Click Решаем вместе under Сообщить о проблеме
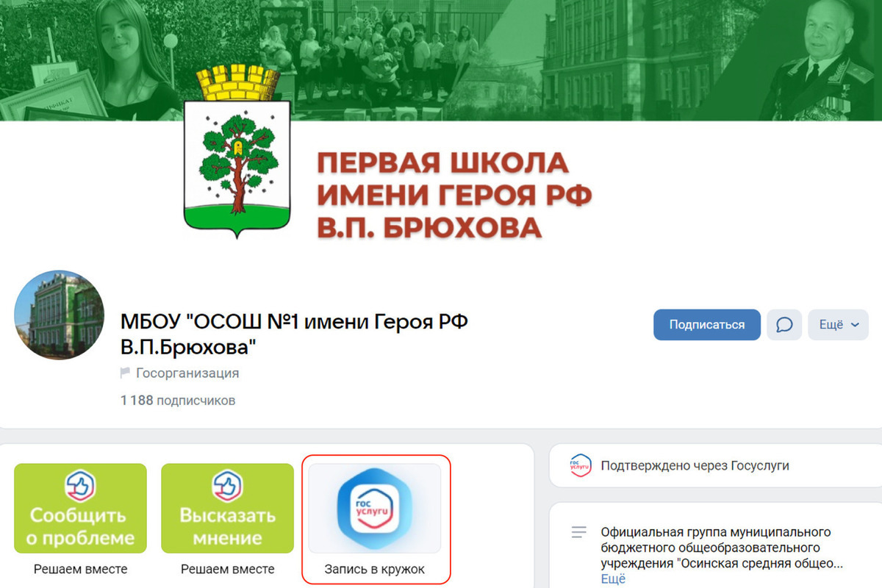 81,570
